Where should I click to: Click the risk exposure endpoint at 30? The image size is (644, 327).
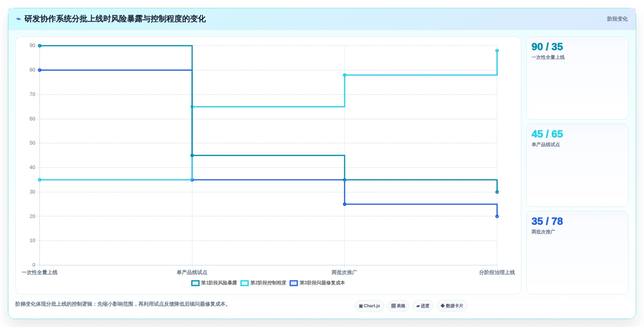coord(497,192)
